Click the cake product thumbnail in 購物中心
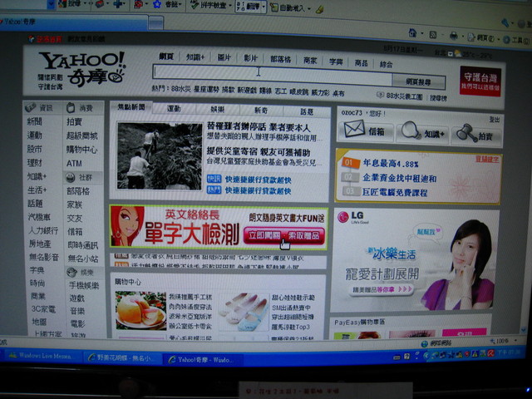Screen dimensions: 532x399 [x=140, y=310]
